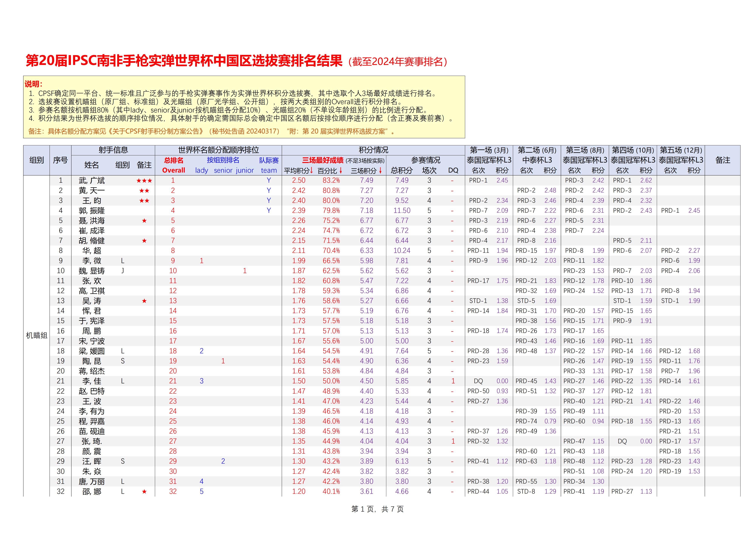Click the 总积分 column header
The width and height of the screenshot is (756, 535).
click(402, 170)
